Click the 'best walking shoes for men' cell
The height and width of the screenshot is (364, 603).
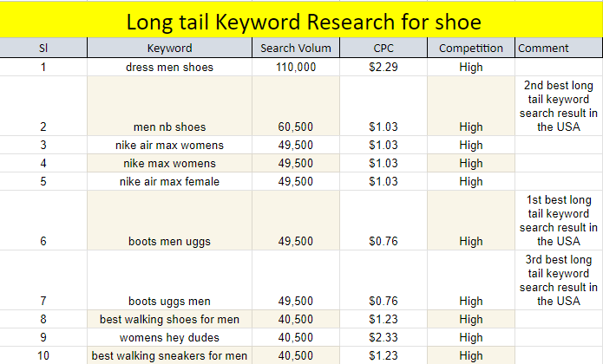169,320
